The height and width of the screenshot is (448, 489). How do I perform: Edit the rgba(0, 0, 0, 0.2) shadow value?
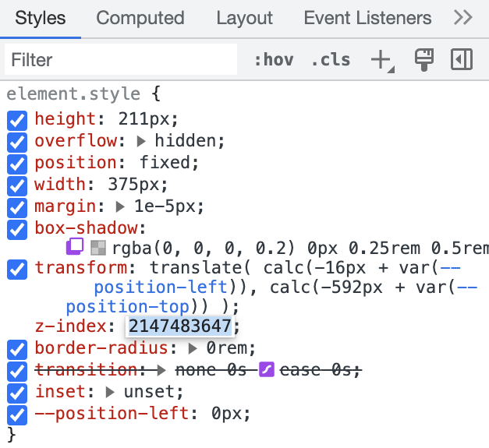tap(204, 249)
